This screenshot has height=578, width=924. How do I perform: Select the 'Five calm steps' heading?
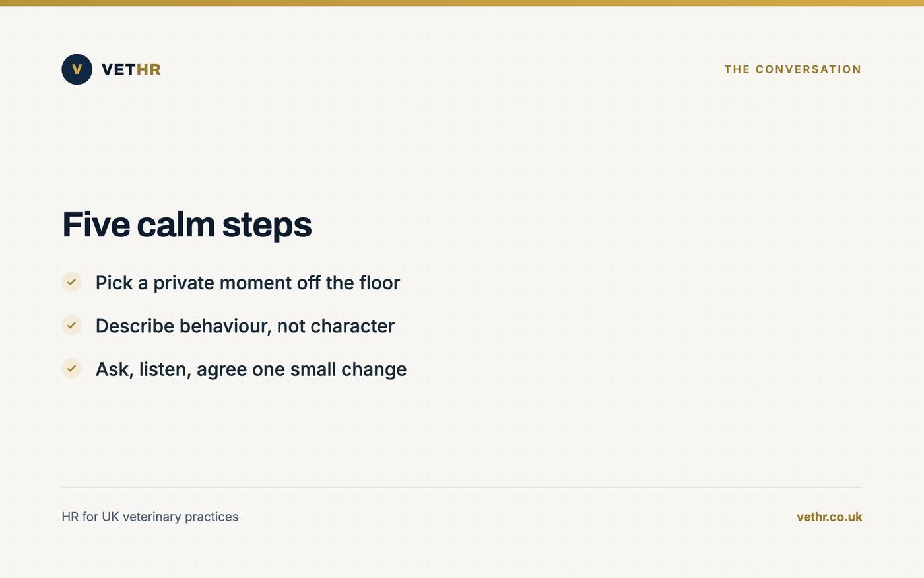point(187,225)
